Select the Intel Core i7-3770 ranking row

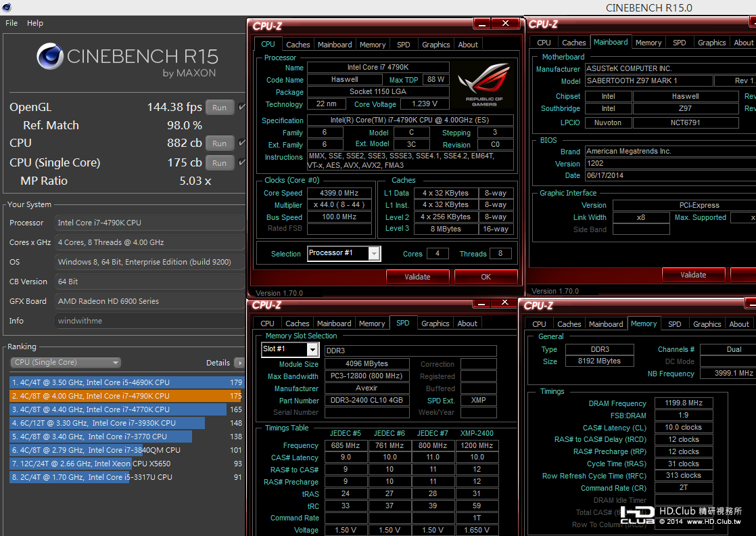(x=127, y=437)
